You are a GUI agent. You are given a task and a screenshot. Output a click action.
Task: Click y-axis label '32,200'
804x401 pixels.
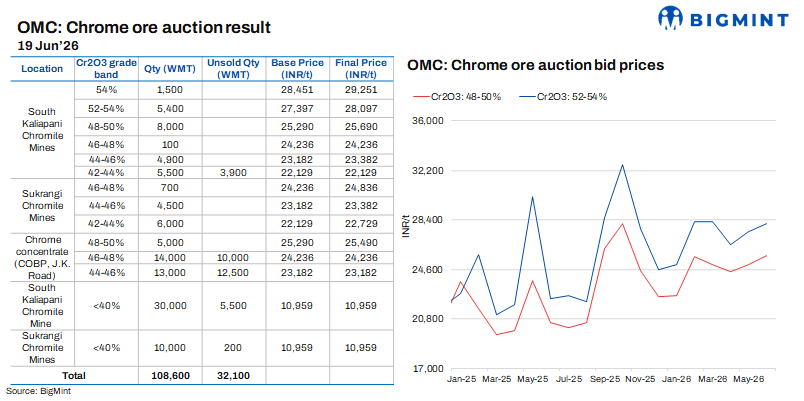pos(429,171)
